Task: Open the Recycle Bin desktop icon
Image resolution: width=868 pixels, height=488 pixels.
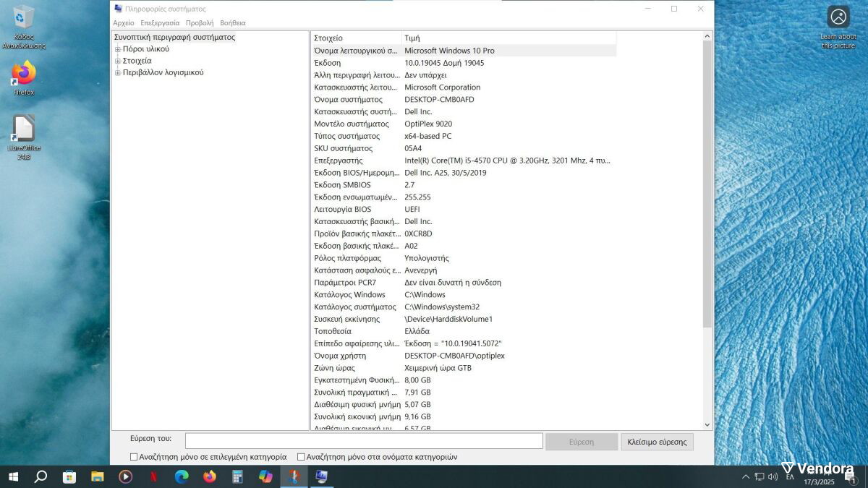Action: [x=23, y=27]
